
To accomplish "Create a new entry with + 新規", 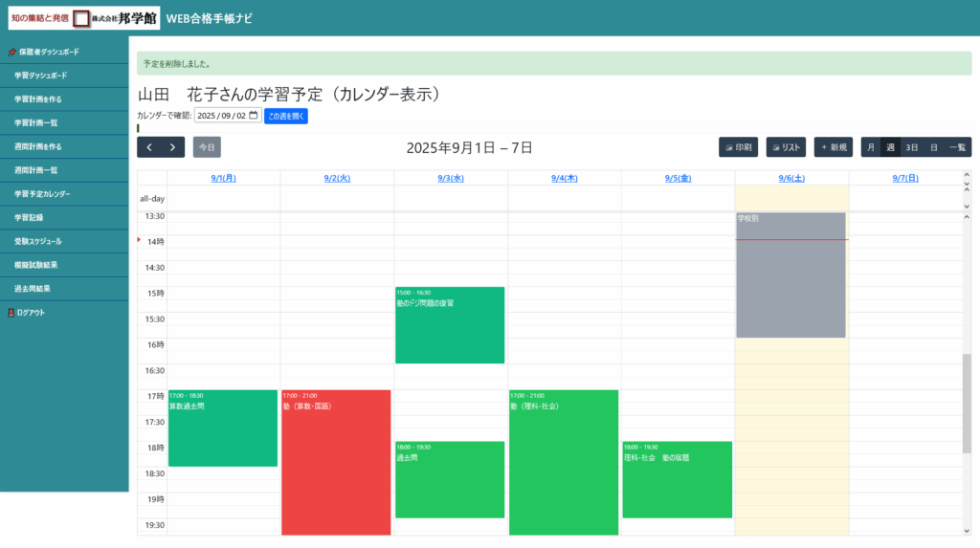I will point(834,147).
